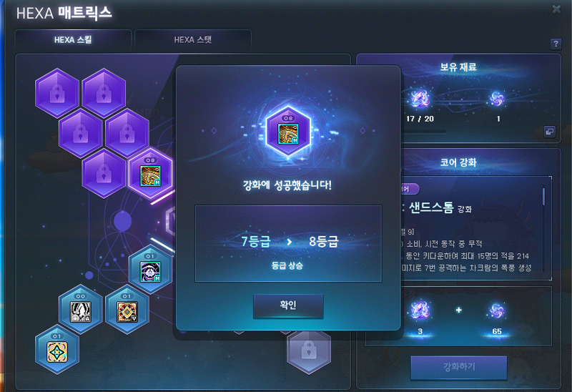This screenshot has width=572, height=392.
Task: Select the white wings skill core hexagon
Action: 81,309
